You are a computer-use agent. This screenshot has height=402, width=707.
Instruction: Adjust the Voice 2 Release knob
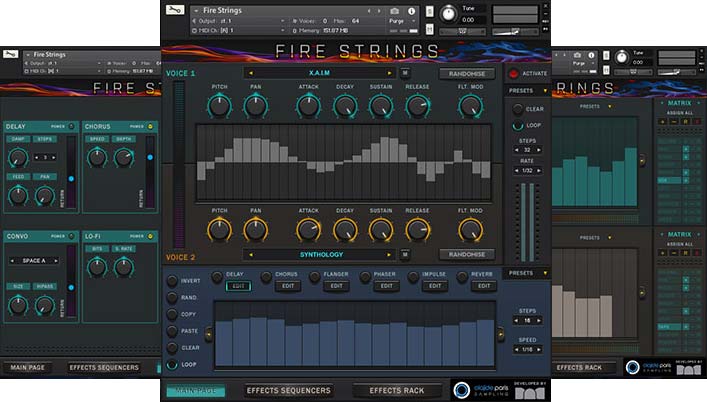click(418, 230)
